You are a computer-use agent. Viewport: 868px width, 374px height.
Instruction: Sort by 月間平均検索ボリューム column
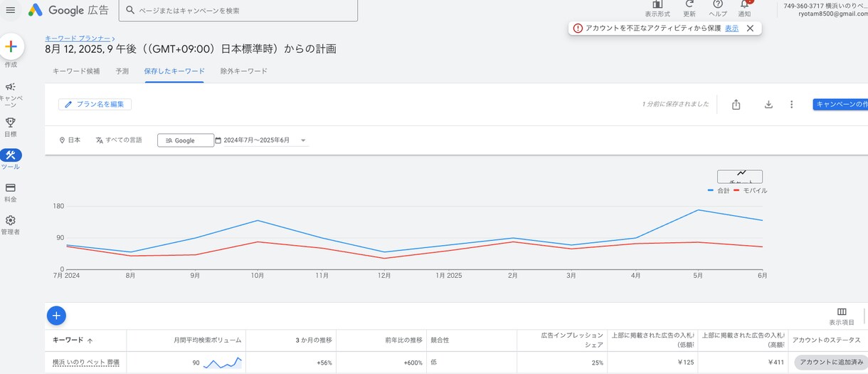[x=208, y=341]
